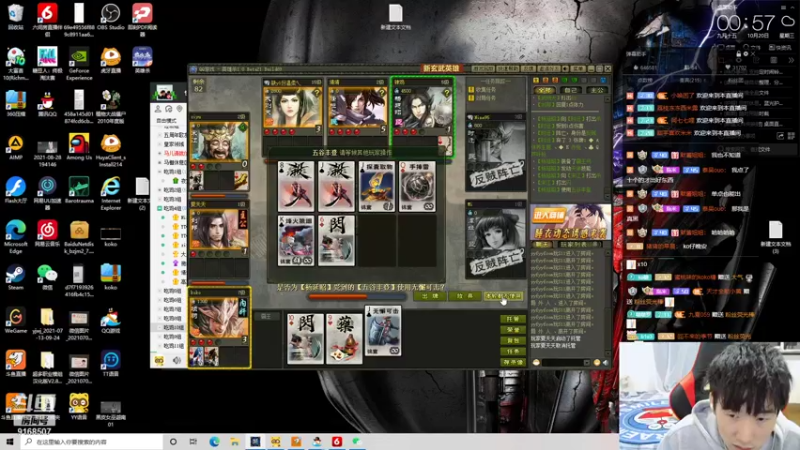Choose the 10 闪 card in hand
Image resolution: width=800 pixels, height=450 pixels.
pyautogui.click(x=305, y=339)
